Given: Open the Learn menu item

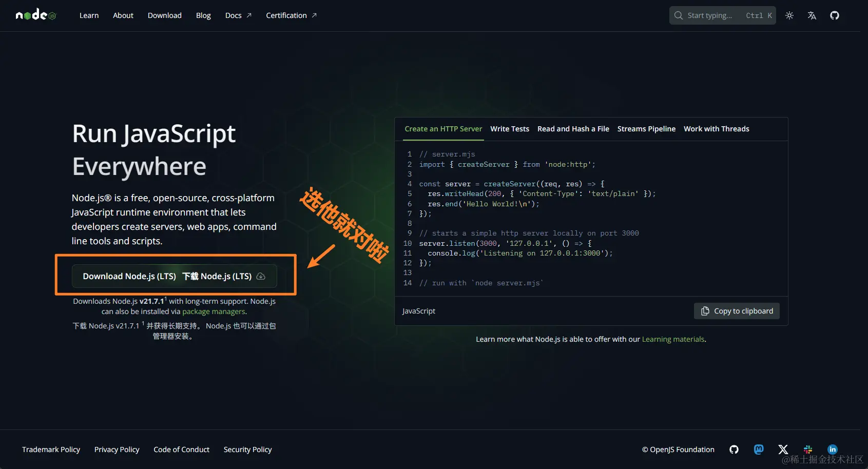Looking at the screenshot, I should 89,15.
